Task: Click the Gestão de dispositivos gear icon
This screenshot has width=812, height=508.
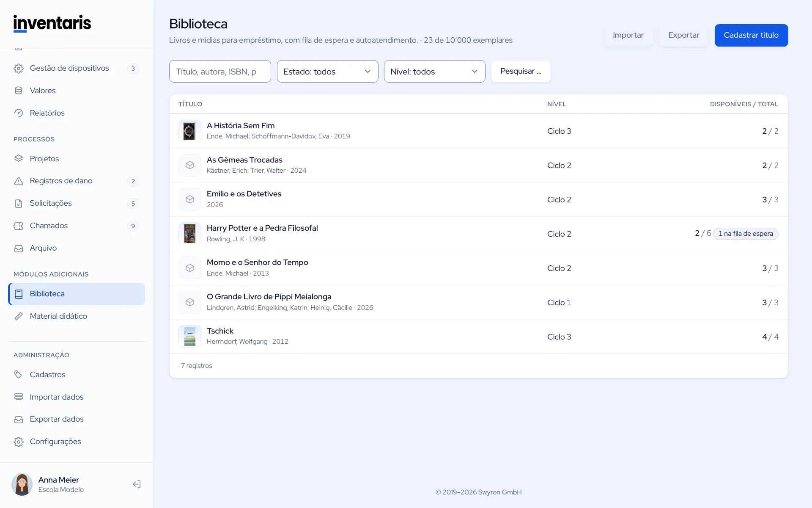Action: pyautogui.click(x=19, y=69)
